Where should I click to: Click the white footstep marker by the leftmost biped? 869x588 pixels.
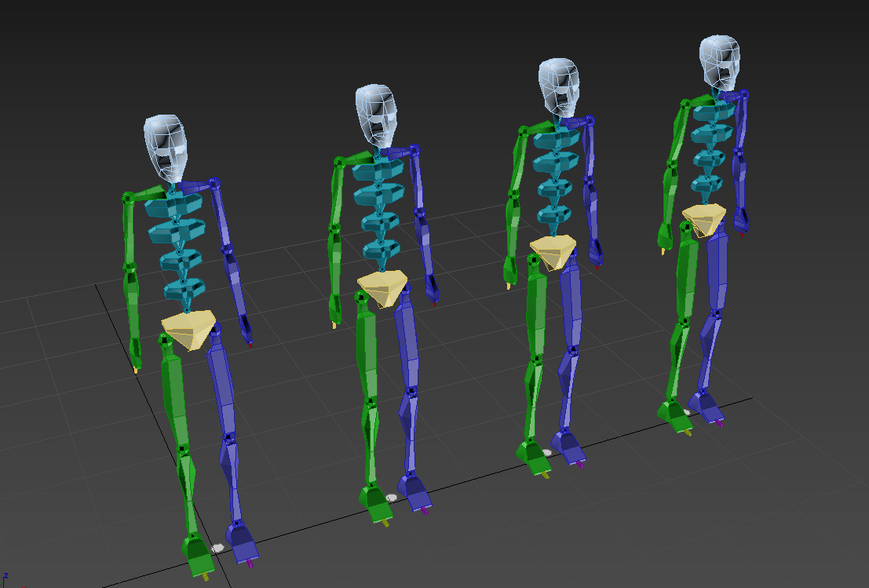pyautogui.click(x=217, y=547)
